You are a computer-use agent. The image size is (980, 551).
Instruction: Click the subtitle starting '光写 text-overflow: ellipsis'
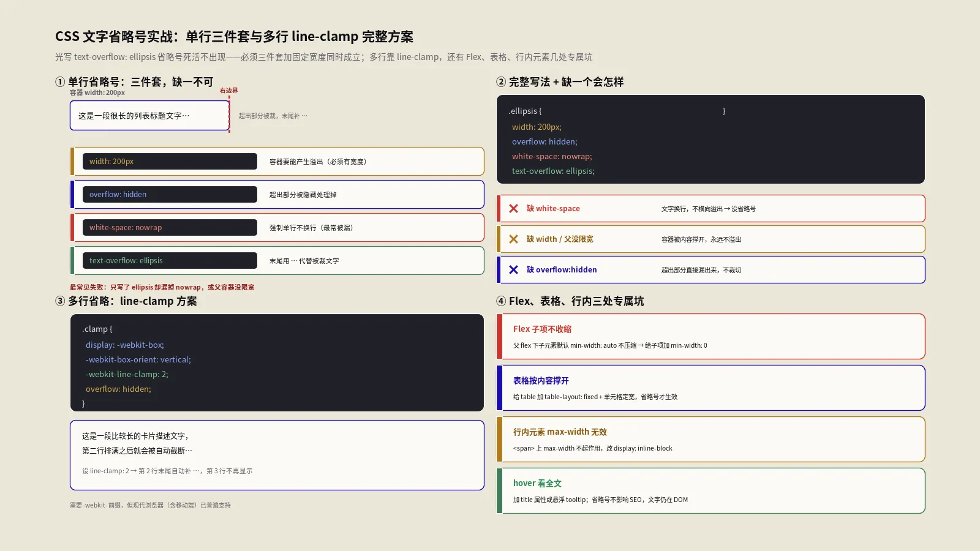pyautogui.click(x=324, y=57)
